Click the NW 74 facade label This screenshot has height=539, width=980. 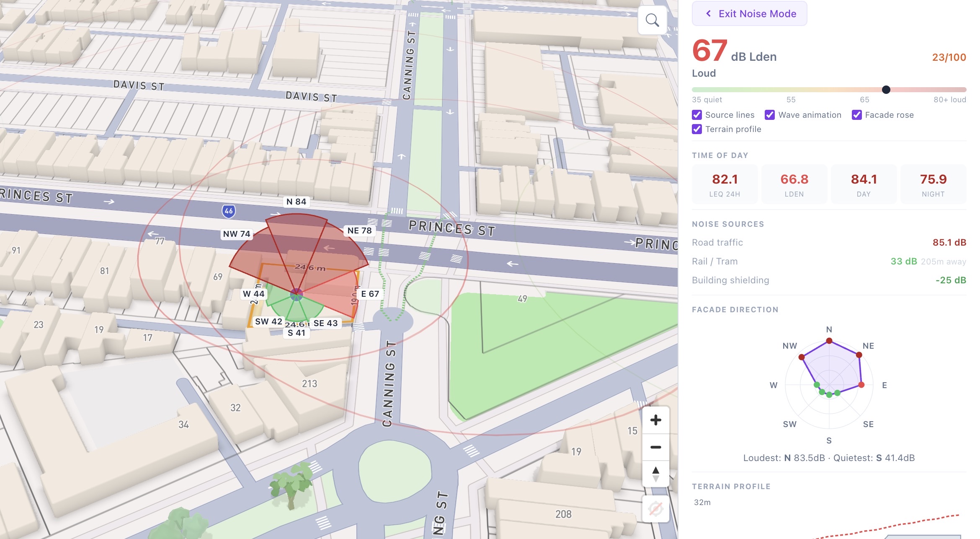(x=237, y=234)
